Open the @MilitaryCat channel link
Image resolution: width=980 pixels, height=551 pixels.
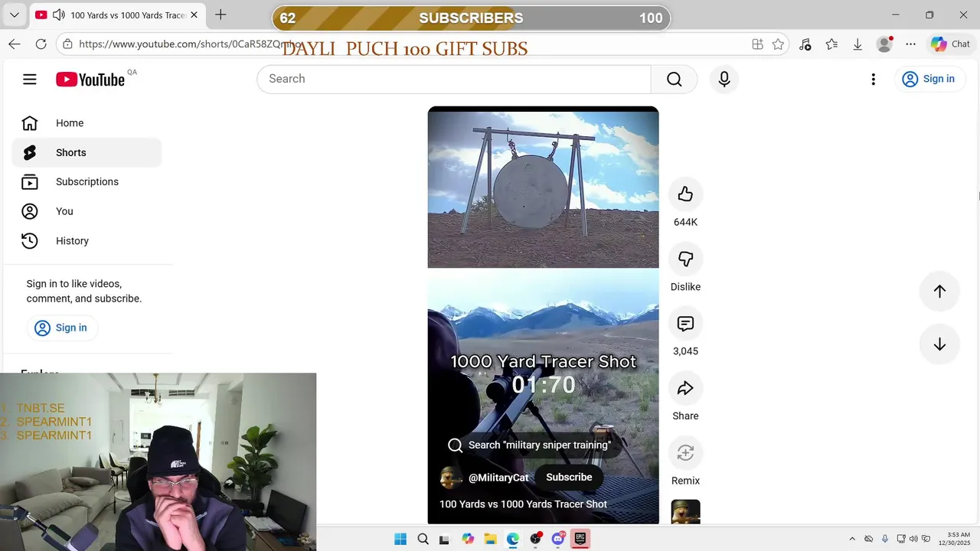[498, 478]
